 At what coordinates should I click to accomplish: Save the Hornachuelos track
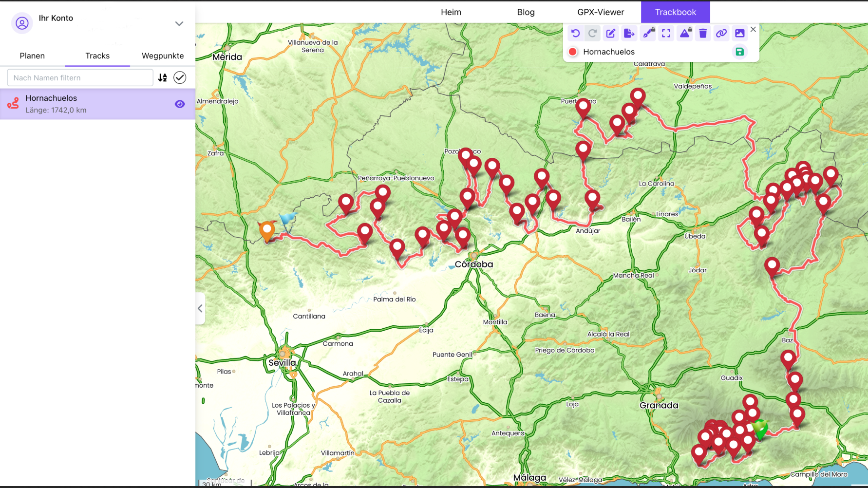(740, 52)
